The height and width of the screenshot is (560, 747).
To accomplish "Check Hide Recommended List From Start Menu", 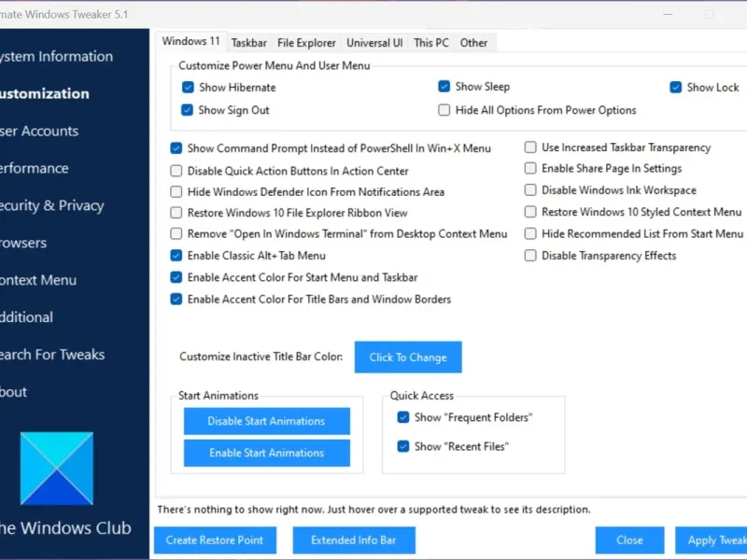I will pos(530,233).
